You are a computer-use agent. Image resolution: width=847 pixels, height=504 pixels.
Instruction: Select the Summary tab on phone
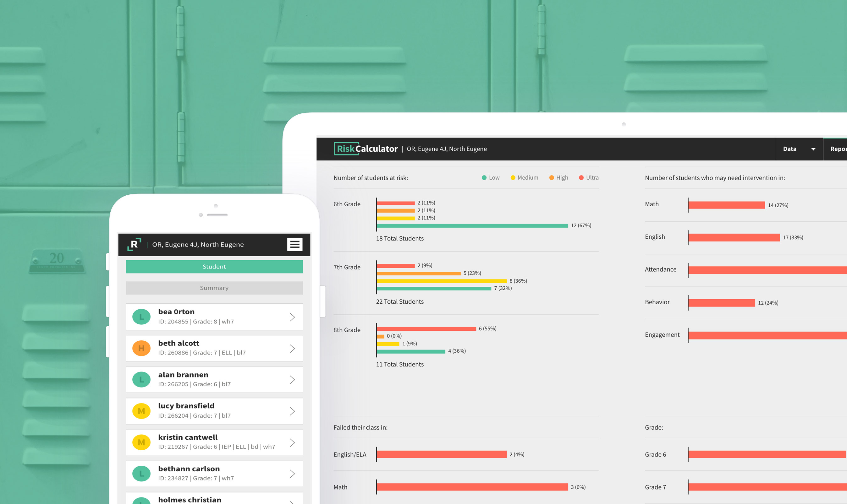click(x=214, y=288)
